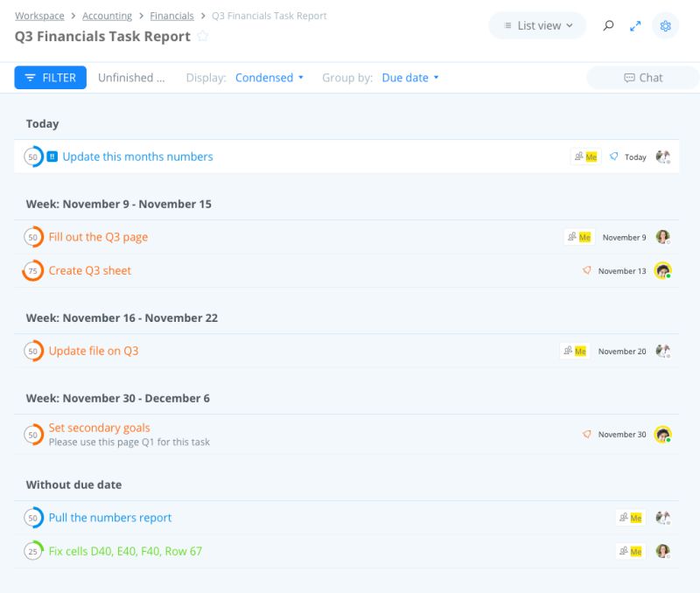Image resolution: width=700 pixels, height=593 pixels.
Task: Click the avatar on Set secondary goals
Action: pos(662,434)
